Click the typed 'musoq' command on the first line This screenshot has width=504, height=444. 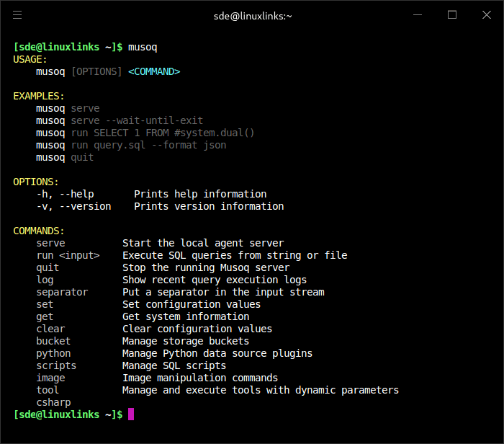pyautogui.click(x=143, y=48)
